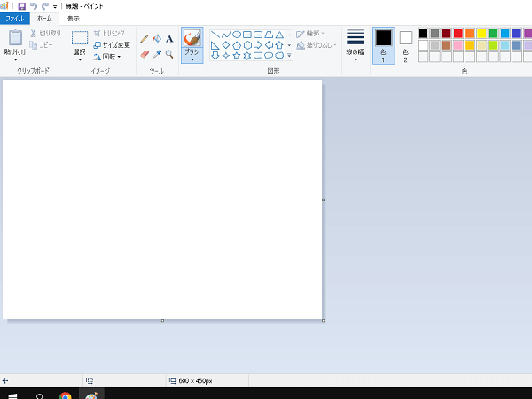
Task: Choose the Down arrow shape
Action: point(215,56)
